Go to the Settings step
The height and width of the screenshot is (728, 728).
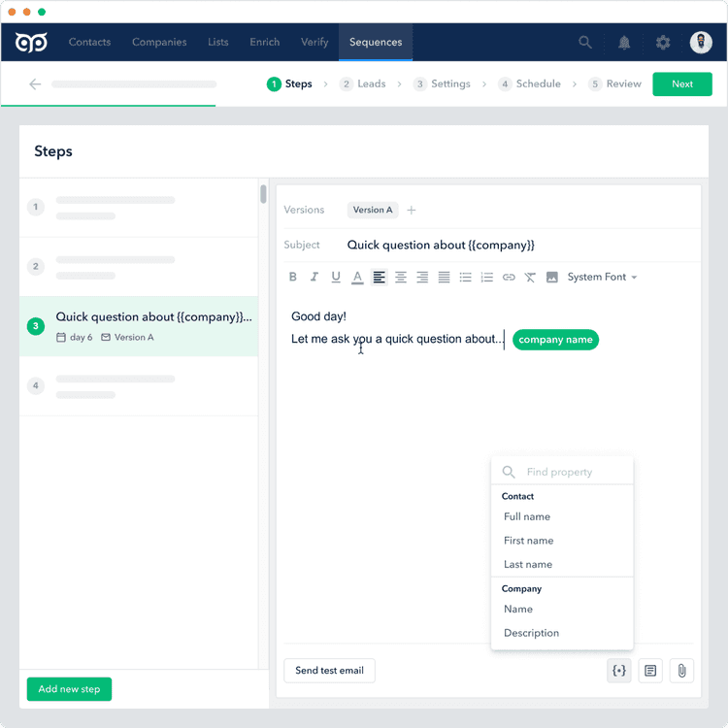[443, 84]
